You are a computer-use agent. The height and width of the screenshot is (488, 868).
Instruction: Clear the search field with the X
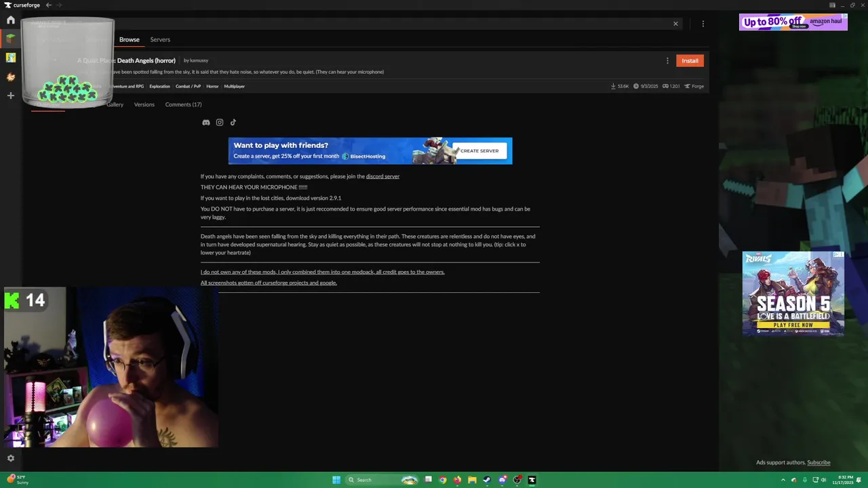[x=675, y=24]
